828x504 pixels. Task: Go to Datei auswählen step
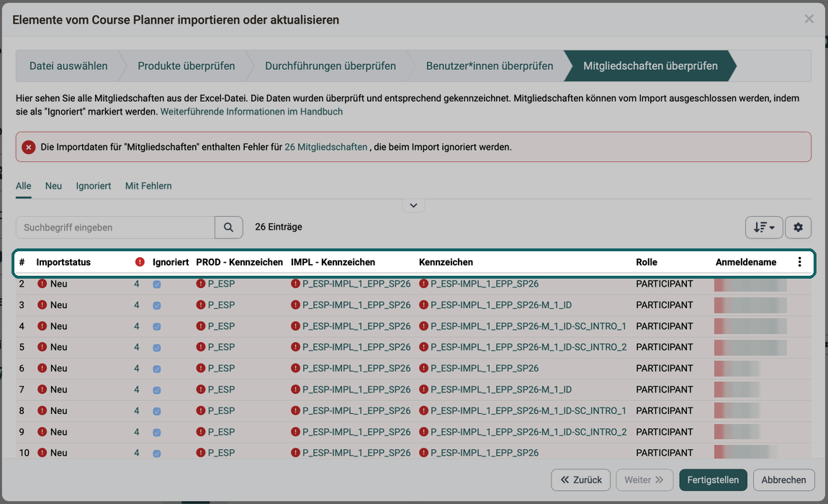pyautogui.click(x=68, y=66)
